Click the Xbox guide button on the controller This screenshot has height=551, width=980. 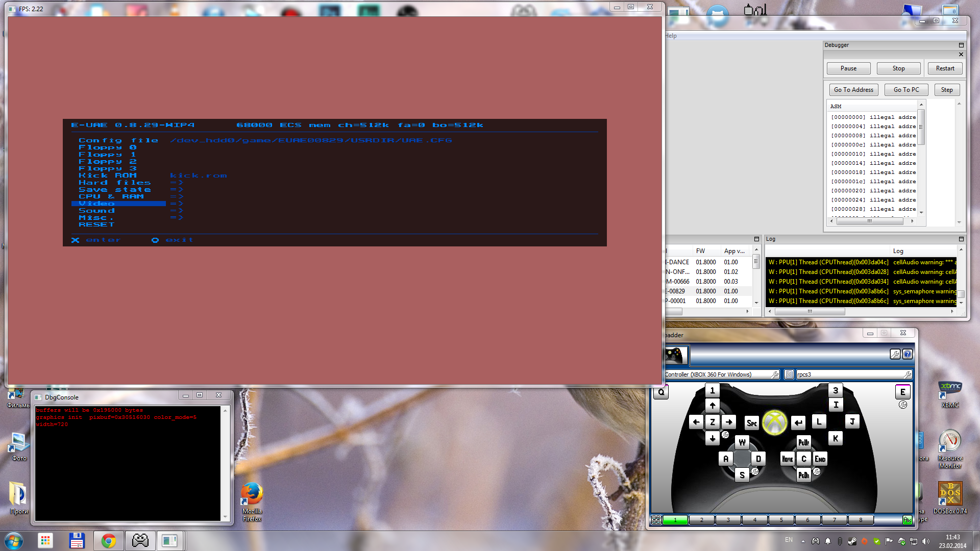tap(774, 422)
